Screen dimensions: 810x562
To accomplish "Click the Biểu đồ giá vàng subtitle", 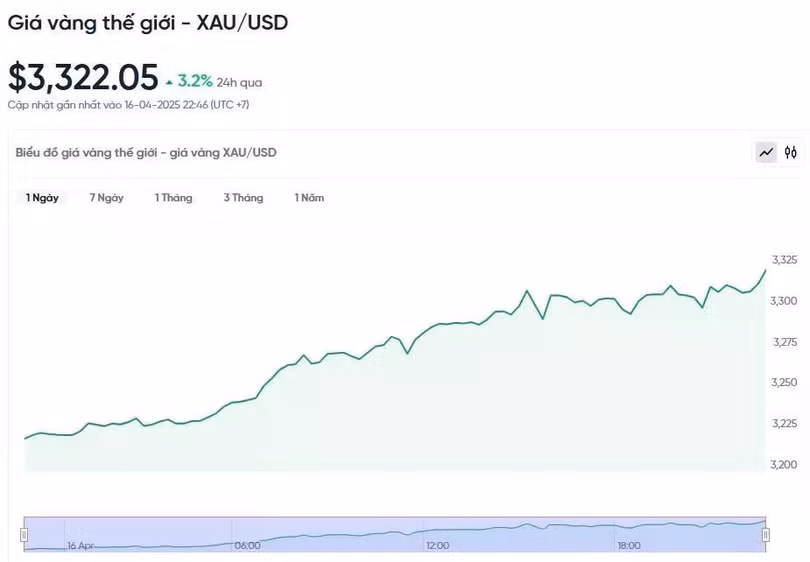I will click(146, 153).
